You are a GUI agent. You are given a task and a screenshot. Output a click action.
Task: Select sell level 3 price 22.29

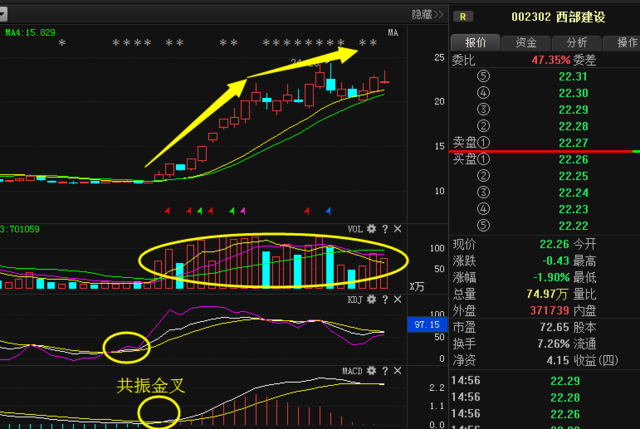coord(573,110)
